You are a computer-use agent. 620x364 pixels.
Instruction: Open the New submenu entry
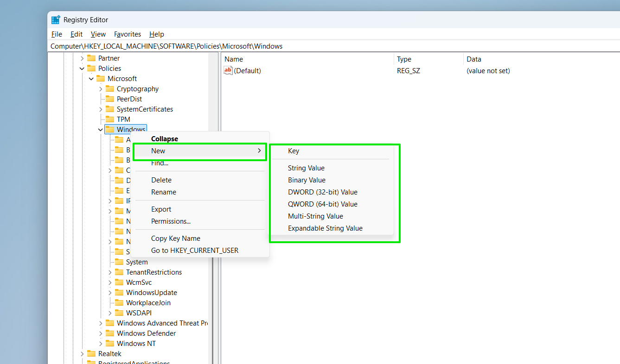pyautogui.click(x=200, y=151)
